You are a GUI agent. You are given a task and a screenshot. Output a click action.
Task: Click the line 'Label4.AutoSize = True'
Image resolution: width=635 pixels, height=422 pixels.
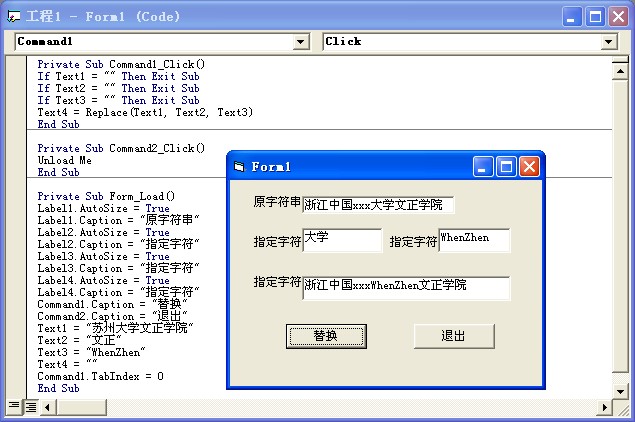(x=103, y=280)
